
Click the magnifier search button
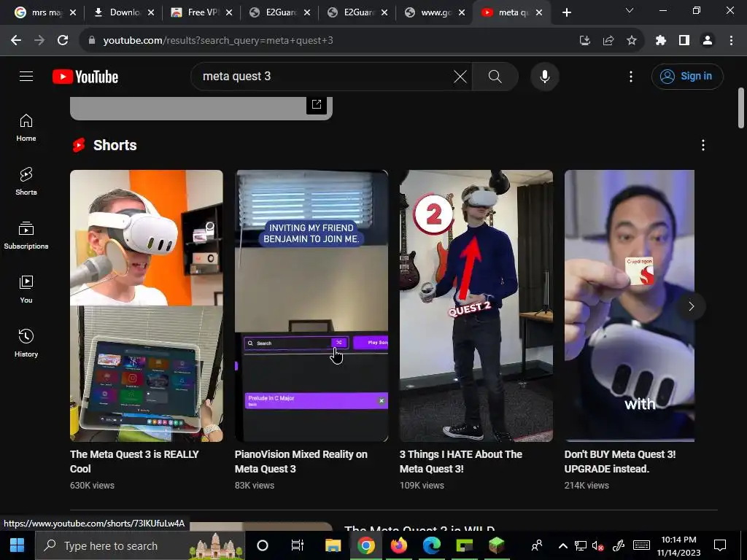click(495, 76)
